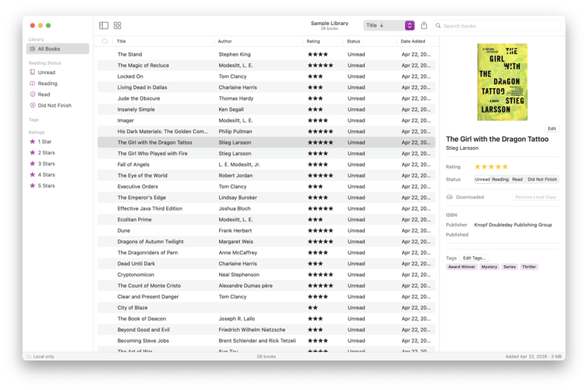Set status to Reading in detail panel

(501, 179)
